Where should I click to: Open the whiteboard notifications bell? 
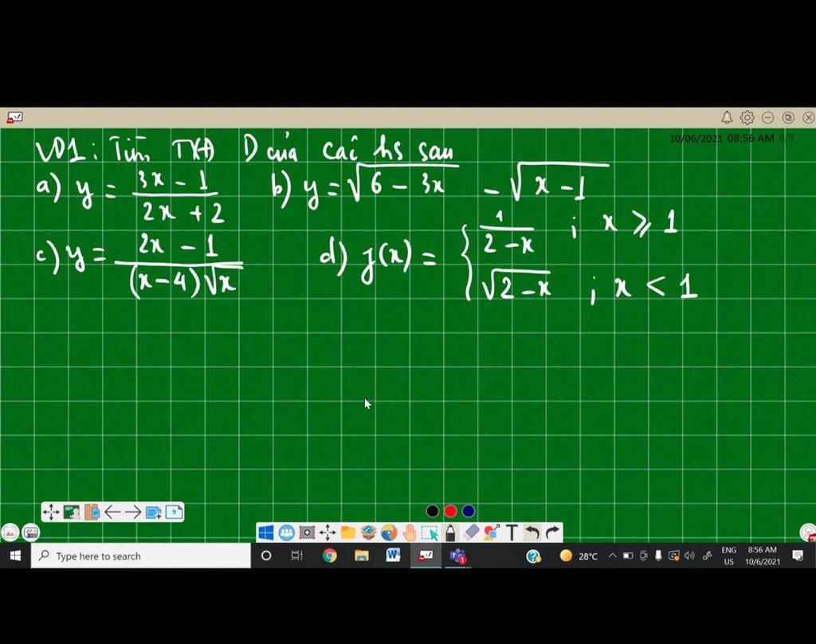click(x=727, y=118)
